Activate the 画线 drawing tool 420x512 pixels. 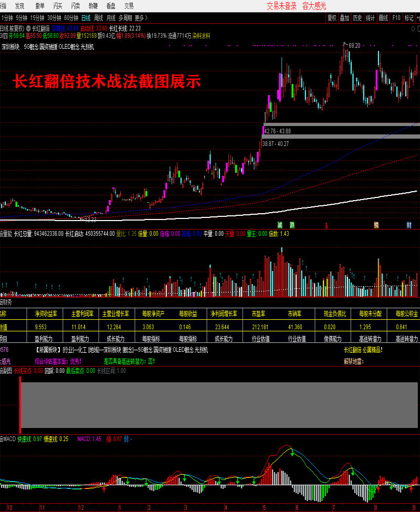383,18
